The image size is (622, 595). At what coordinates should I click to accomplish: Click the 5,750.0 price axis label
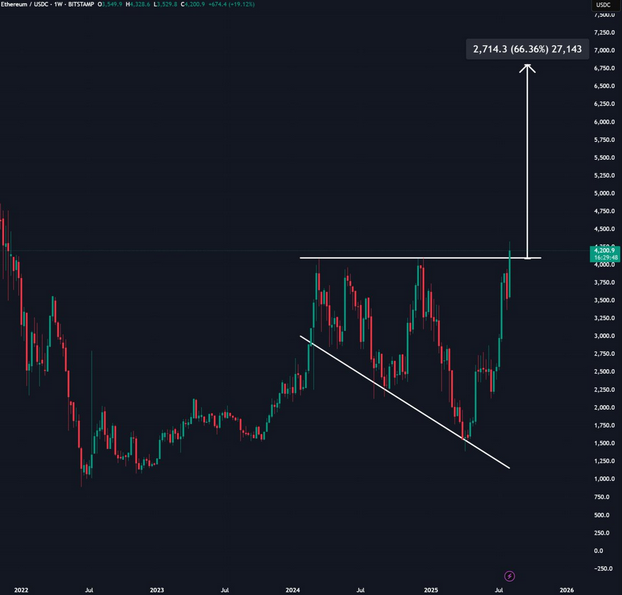click(604, 140)
